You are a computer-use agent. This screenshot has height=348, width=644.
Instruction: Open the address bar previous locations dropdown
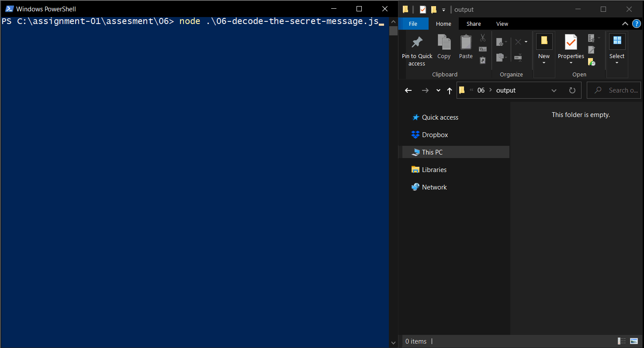click(x=554, y=90)
